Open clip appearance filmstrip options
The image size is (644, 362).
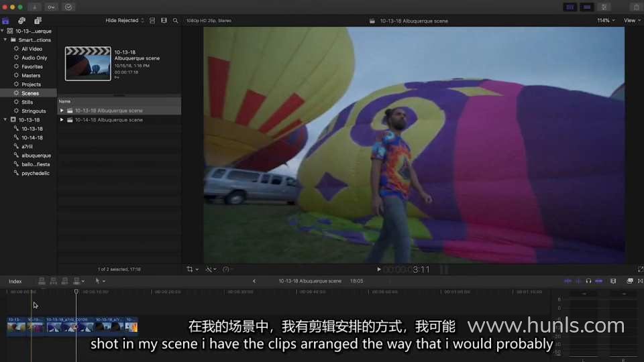613,281
